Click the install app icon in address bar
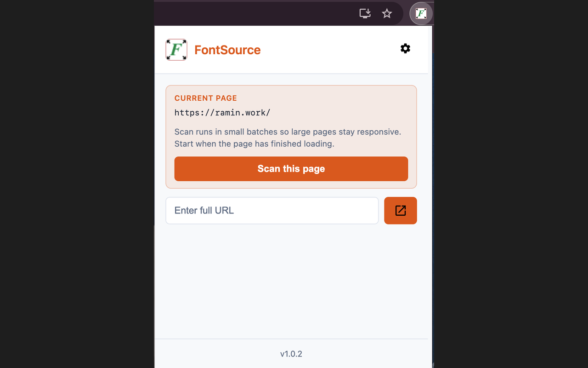The width and height of the screenshot is (588, 368). pyautogui.click(x=365, y=13)
